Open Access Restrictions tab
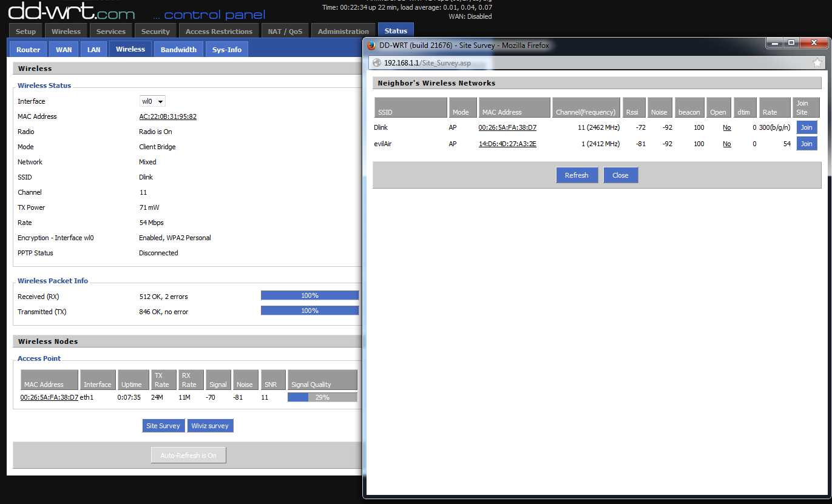The height and width of the screenshot is (504, 832). tap(219, 32)
